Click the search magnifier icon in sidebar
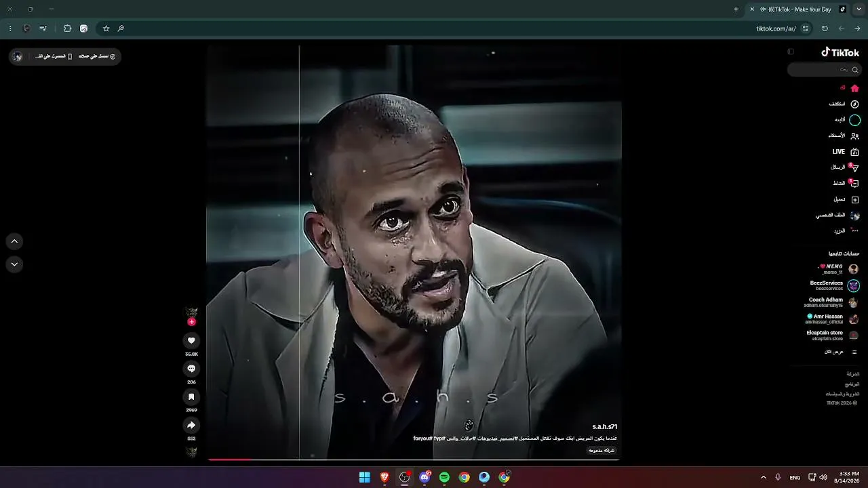Screen dimensions: 868x488 coord(855,70)
